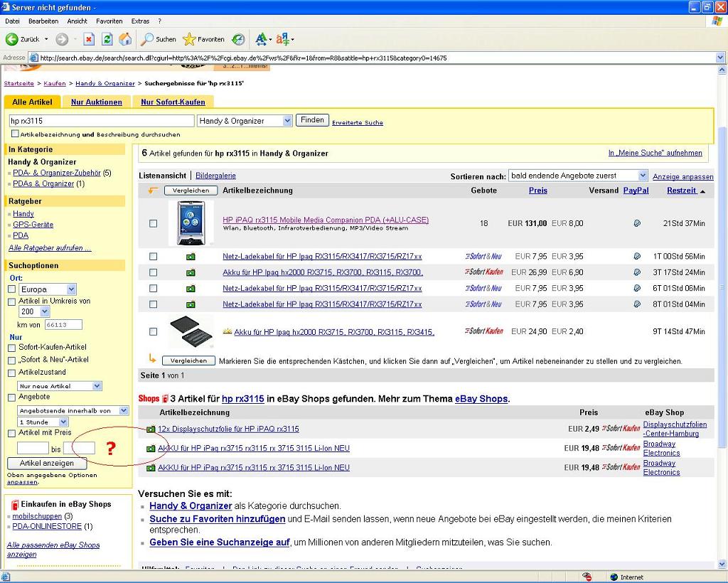
Task: Open the Datei menu
Action: point(13,21)
